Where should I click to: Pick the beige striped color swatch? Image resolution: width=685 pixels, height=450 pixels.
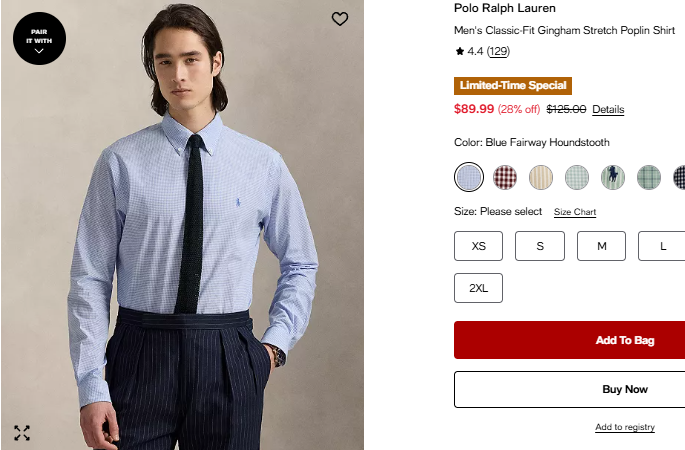tap(541, 177)
